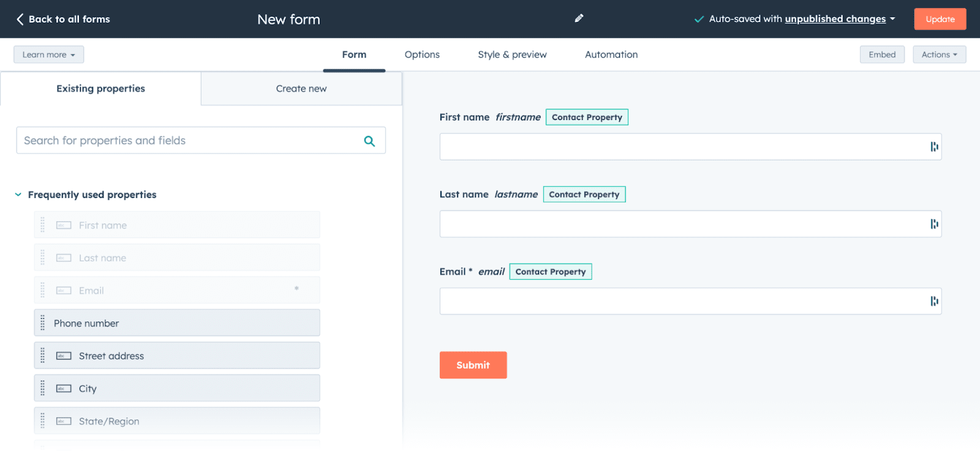This screenshot has height=452, width=980.
Task: Select the Street address property row
Action: tap(177, 355)
